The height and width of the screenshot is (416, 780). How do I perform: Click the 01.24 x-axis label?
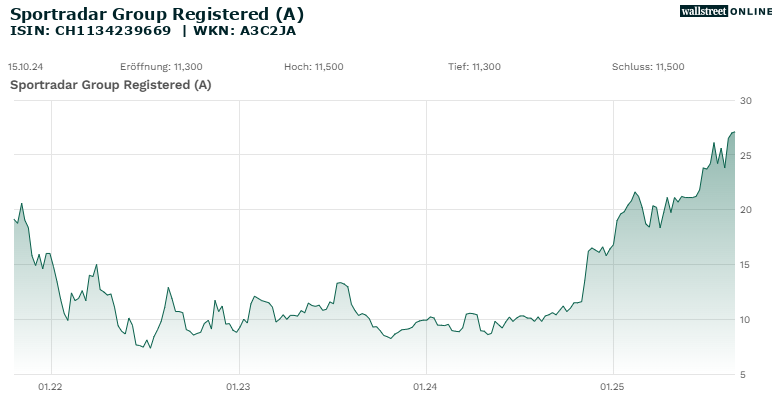425,387
